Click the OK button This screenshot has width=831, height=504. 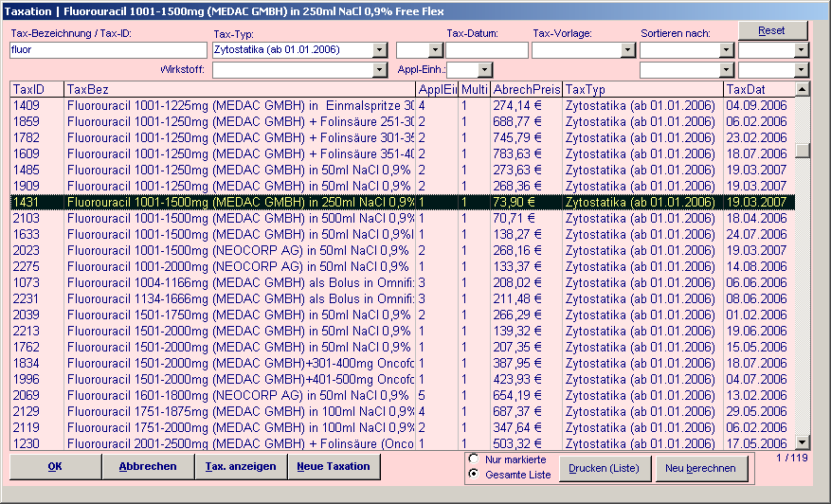pos(56,466)
